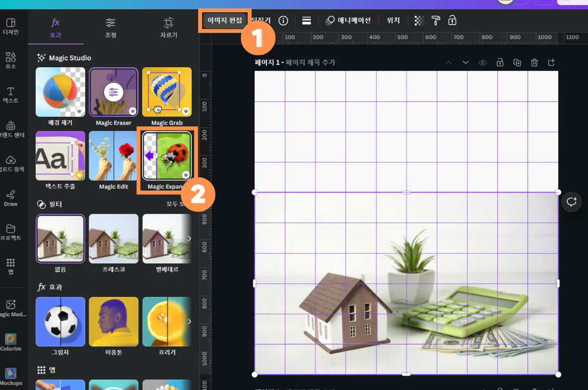Open the transparency checkerboard icon
The image size is (588, 390).
[x=419, y=21]
